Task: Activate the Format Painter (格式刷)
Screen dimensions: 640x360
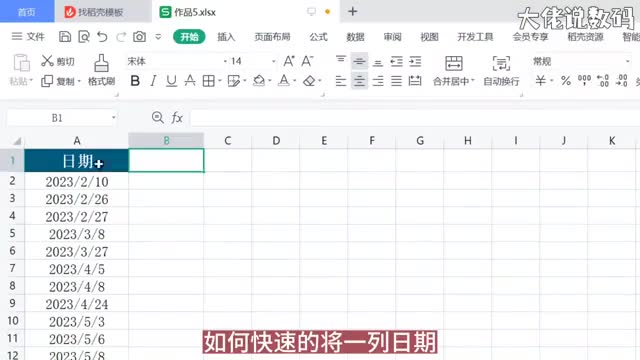Action: click(x=101, y=70)
